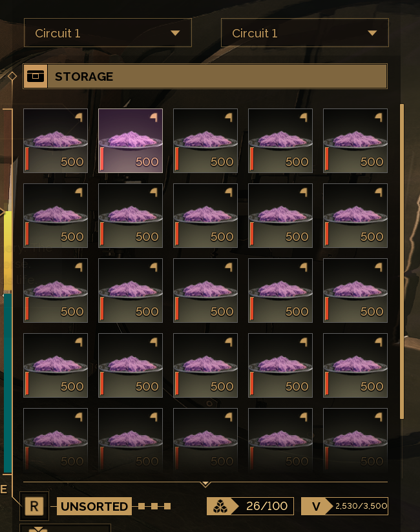Click the R sort key icon
The width and height of the screenshot is (420, 532).
tap(34, 506)
